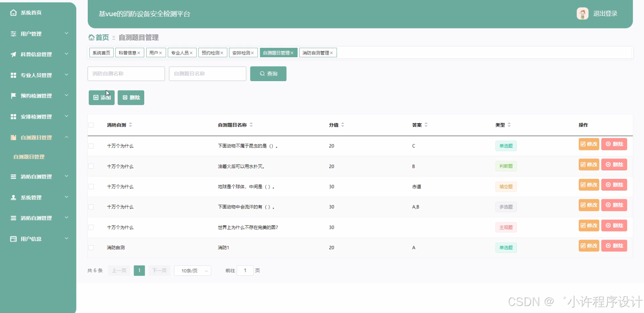The width and height of the screenshot is (644, 313).
Task: Expand the 用户管理 sidebar menu
Action: pyautogui.click(x=39, y=34)
